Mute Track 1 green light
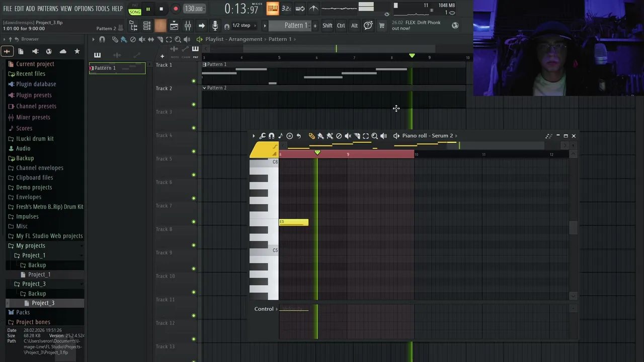The width and height of the screenshot is (644, 362). click(x=194, y=81)
